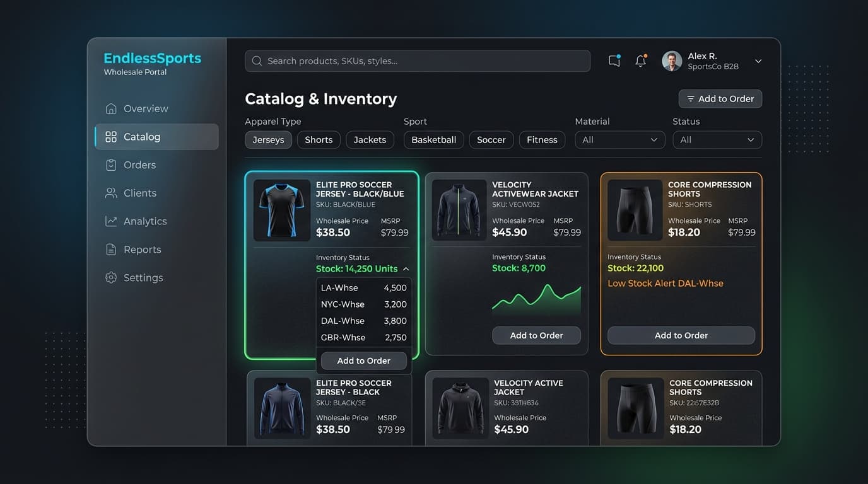Screen dimensions: 868x484
Task: Click the NYC-Whse 3,200 row
Action: tap(364, 304)
